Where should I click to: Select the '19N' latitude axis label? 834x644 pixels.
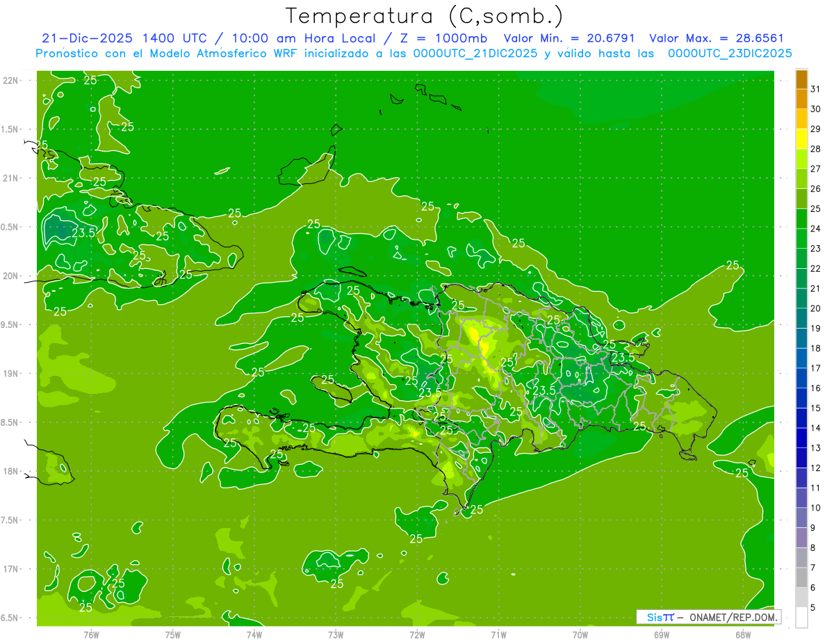(x=12, y=374)
